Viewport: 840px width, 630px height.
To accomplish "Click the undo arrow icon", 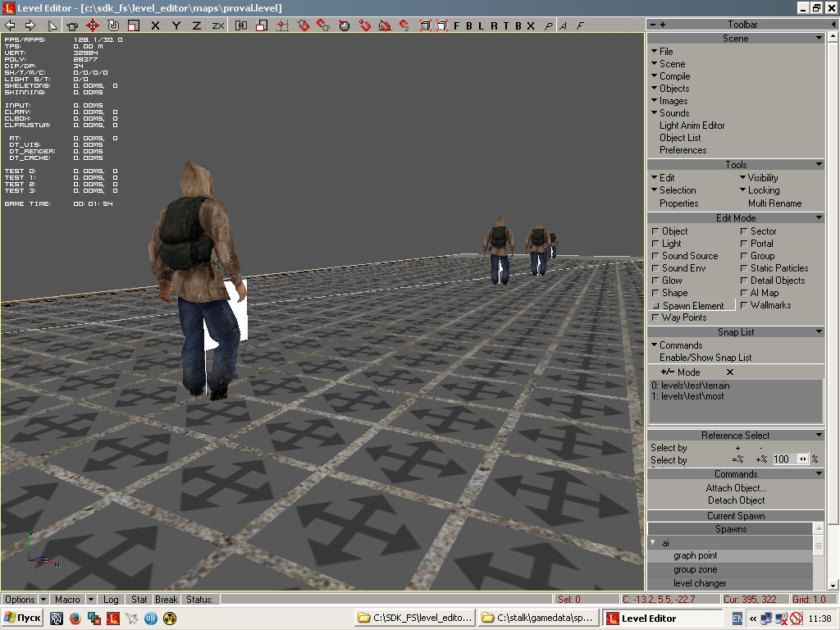I will point(10,25).
